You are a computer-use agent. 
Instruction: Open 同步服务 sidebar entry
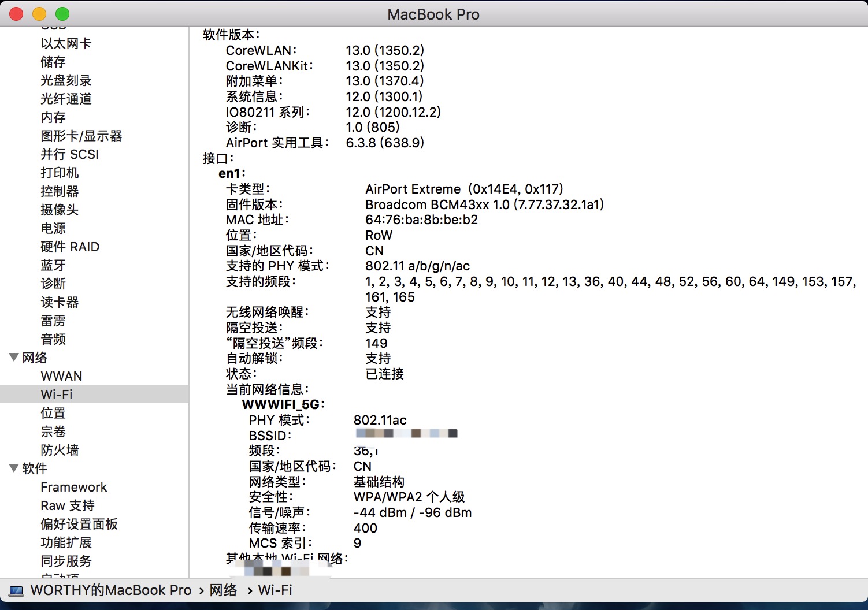coord(66,561)
